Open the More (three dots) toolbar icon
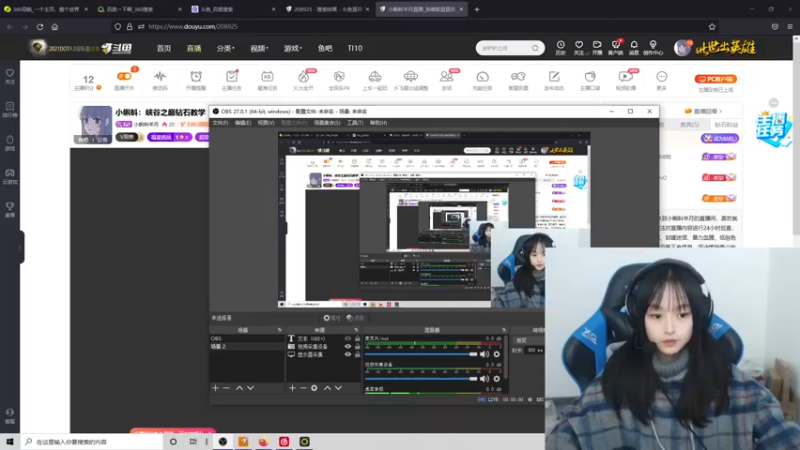Image resolution: width=800 pixels, height=450 pixels. (x=662, y=77)
